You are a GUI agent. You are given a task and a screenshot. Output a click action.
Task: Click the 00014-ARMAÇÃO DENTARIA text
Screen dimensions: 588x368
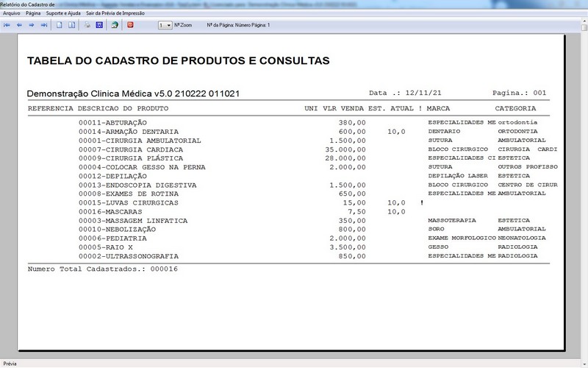coord(129,132)
